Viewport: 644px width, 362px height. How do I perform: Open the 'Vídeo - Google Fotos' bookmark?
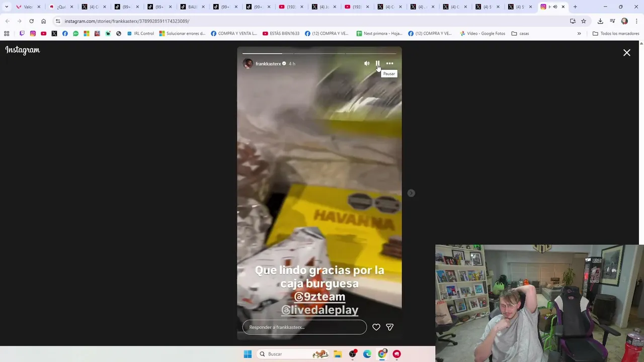tap(482, 34)
